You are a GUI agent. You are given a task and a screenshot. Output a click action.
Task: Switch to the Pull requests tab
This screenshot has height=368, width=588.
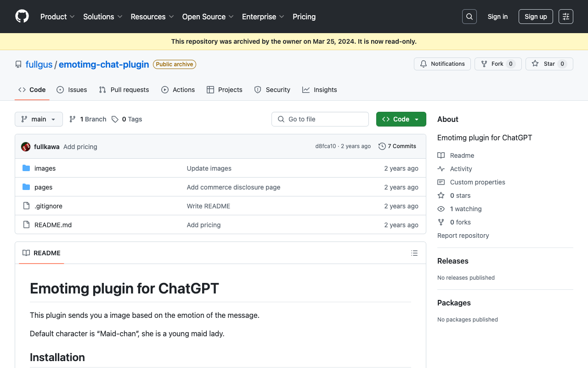(124, 90)
